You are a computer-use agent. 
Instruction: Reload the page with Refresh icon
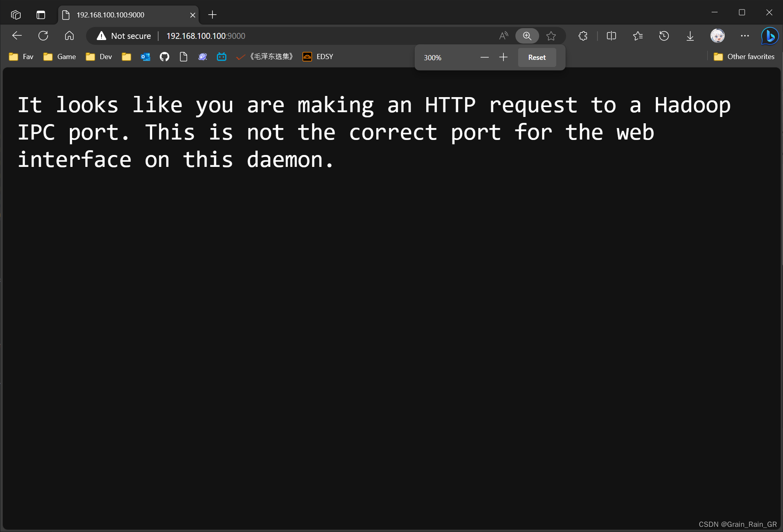(x=43, y=36)
